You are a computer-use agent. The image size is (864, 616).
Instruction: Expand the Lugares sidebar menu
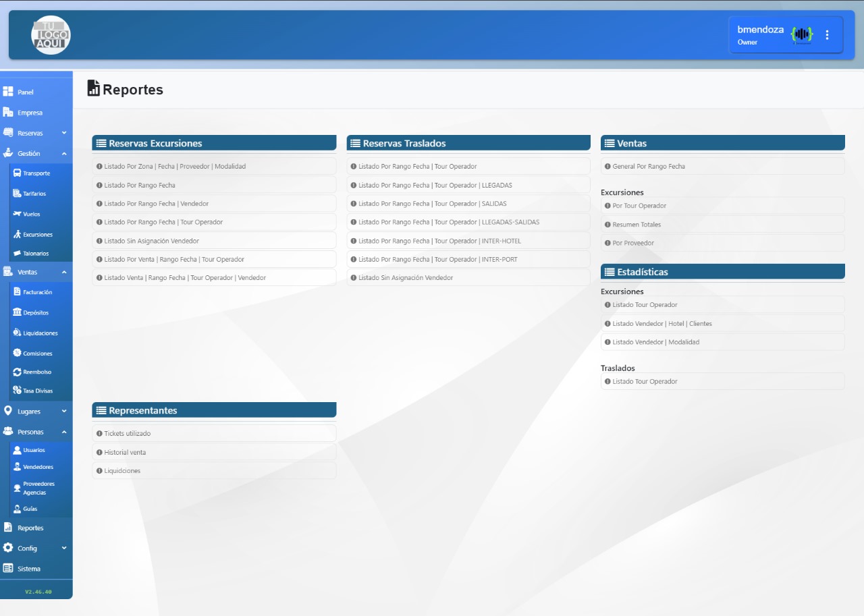(64, 411)
